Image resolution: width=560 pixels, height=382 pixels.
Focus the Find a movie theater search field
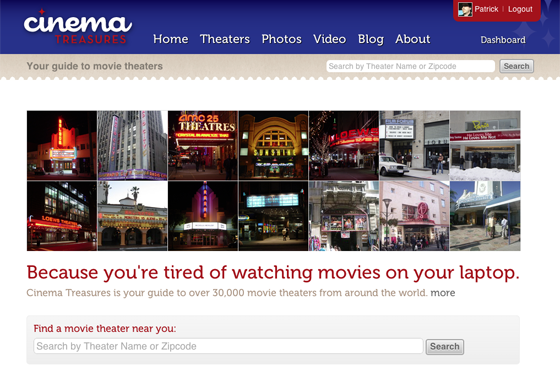228,346
